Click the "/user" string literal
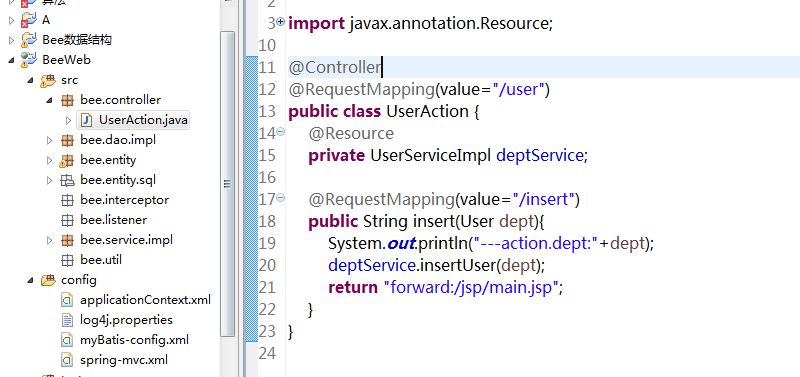The image size is (800, 377). 518,89
